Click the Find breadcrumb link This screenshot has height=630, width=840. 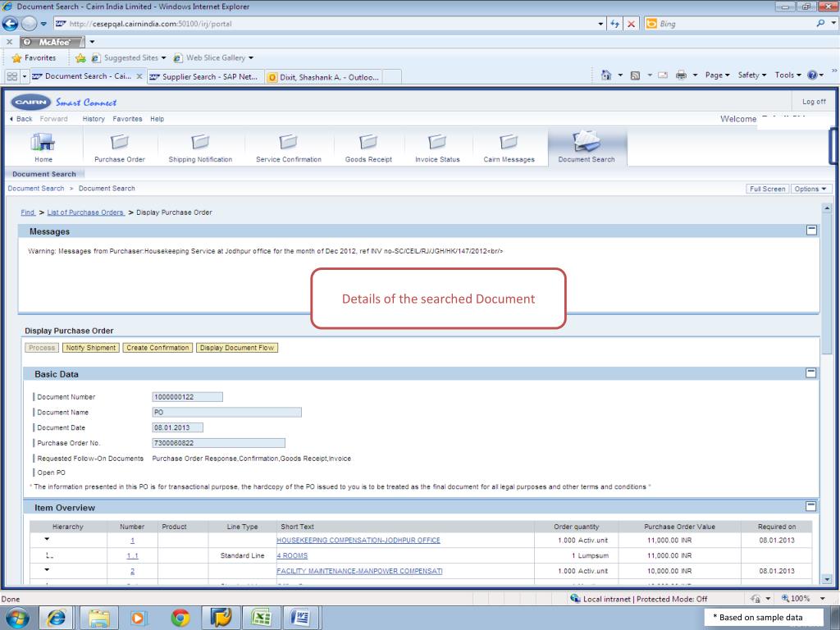pyautogui.click(x=27, y=212)
